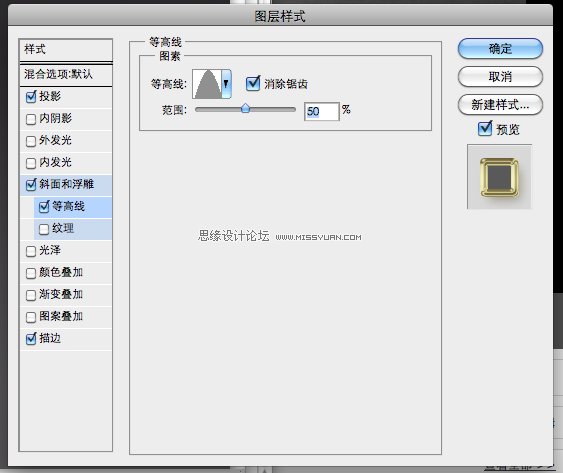Toggle the 描边 checkbox

(x=31, y=338)
